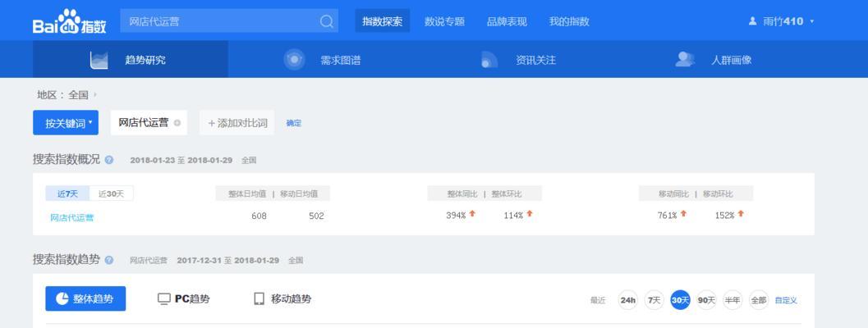Click the 自定义 date range link

coord(786,300)
